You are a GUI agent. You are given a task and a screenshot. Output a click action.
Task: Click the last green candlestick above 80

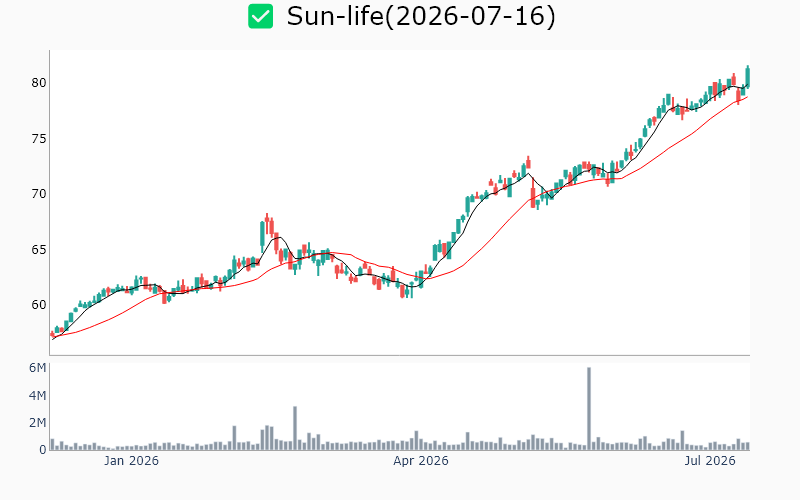point(748,77)
